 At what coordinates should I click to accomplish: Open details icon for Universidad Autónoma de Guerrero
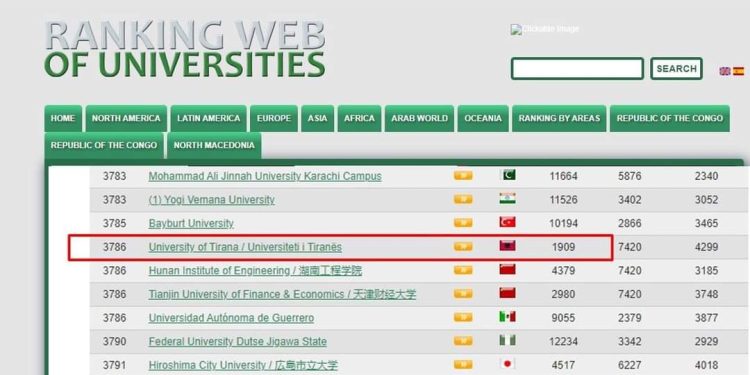(x=463, y=317)
